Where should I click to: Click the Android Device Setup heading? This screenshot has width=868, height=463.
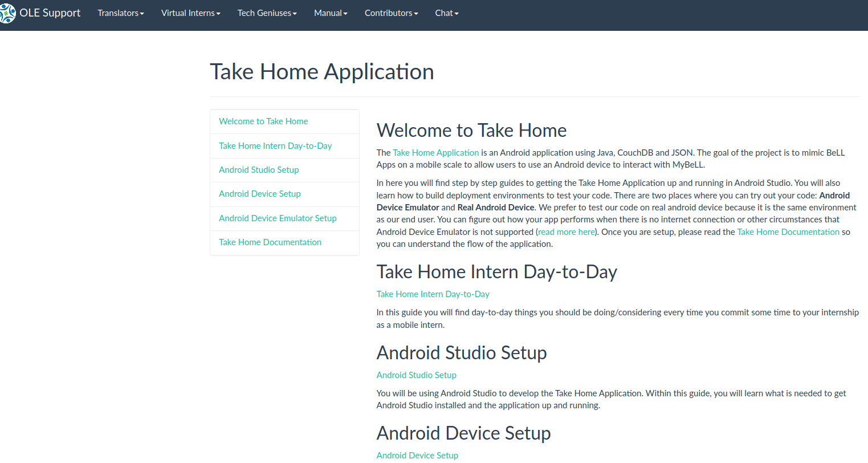(x=464, y=433)
